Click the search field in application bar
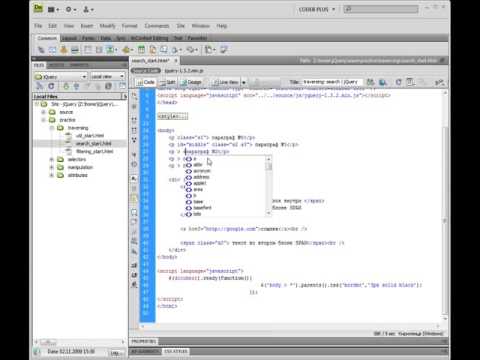The image size is (480, 360). 381,9
